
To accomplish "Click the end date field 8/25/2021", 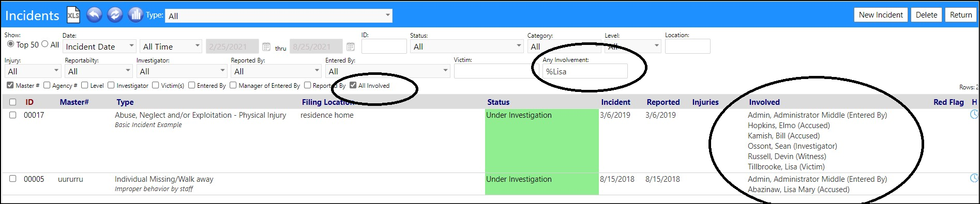I will 316,46.
